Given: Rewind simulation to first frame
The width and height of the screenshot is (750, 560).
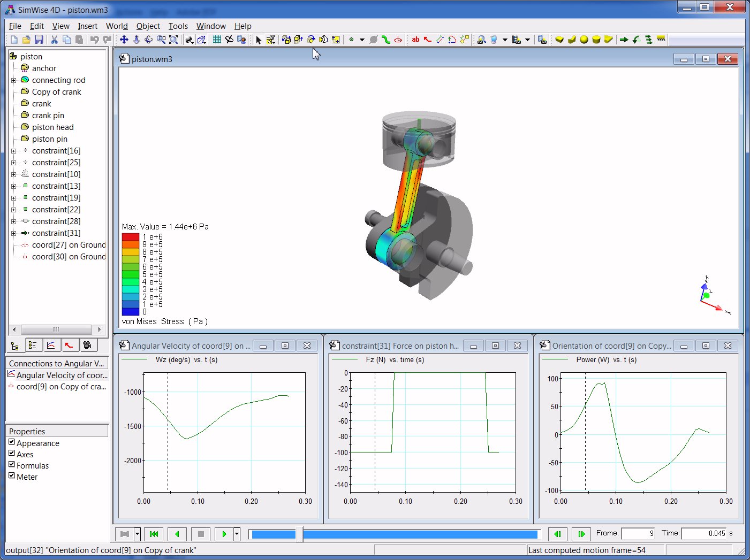Looking at the screenshot, I should point(154,534).
